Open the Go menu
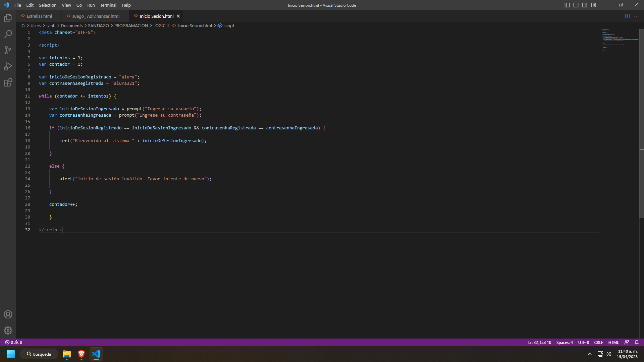This screenshot has height=362, width=644. [x=79, y=5]
